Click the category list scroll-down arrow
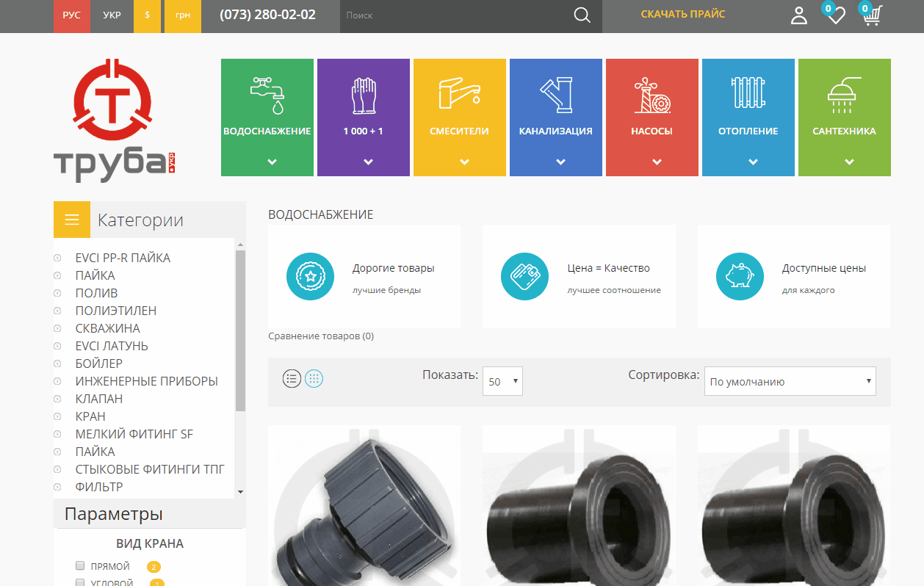 point(240,492)
